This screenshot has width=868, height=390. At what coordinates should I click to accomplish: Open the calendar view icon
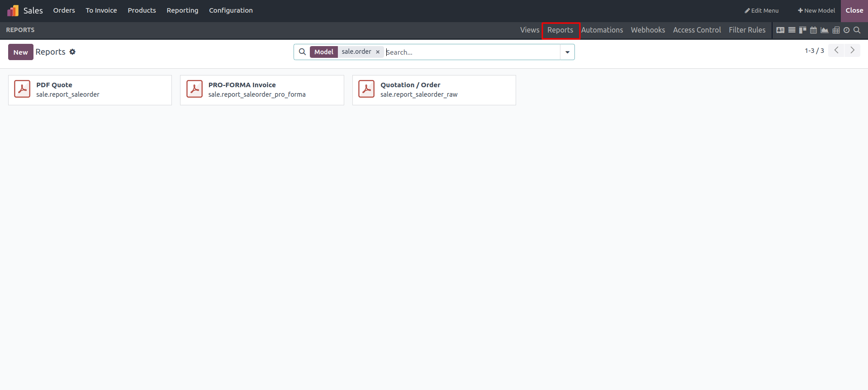pyautogui.click(x=813, y=30)
